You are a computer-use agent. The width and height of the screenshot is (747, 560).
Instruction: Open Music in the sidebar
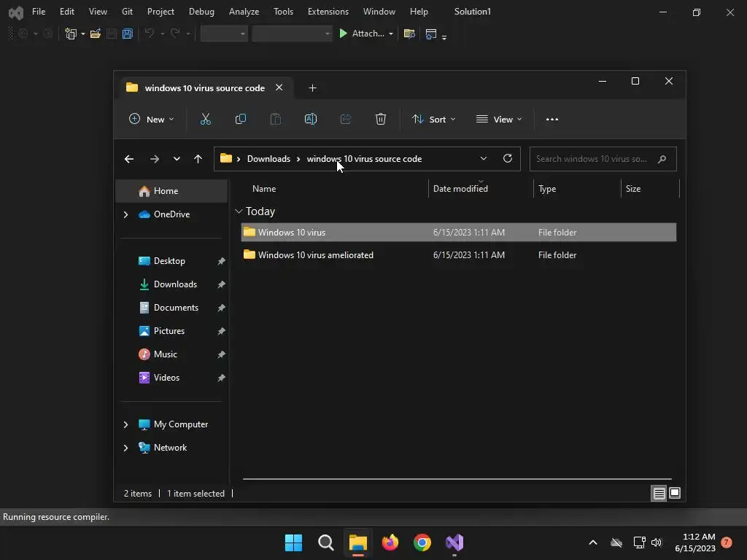click(166, 354)
